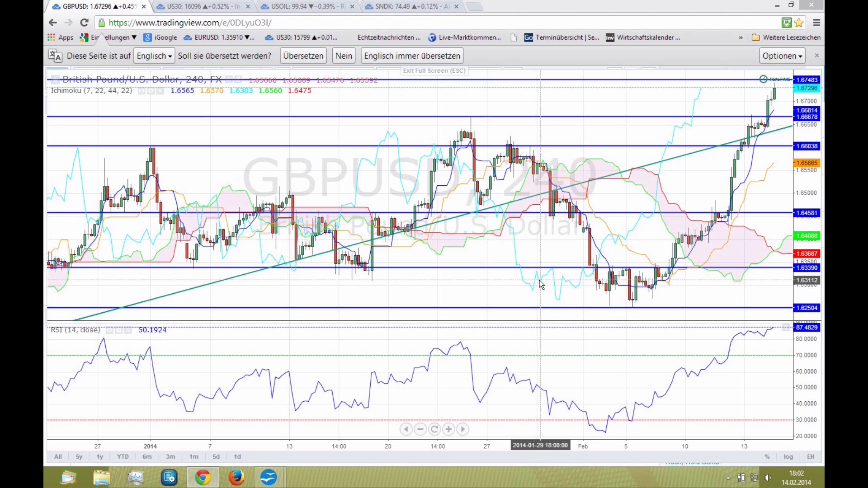The height and width of the screenshot is (488, 868).
Task: Expand Optionen dropdown in translate bar
Action: click(x=782, y=56)
